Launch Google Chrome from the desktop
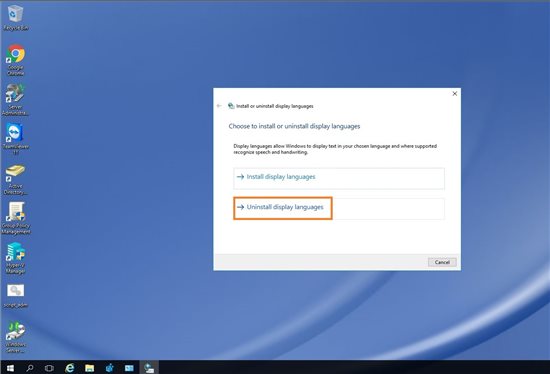 [15, 60]
